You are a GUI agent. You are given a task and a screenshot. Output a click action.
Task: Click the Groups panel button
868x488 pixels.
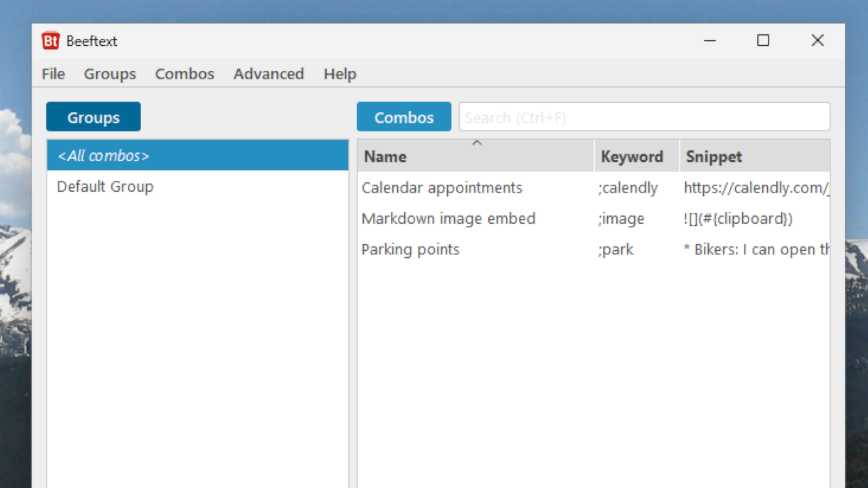click(93, 117)
